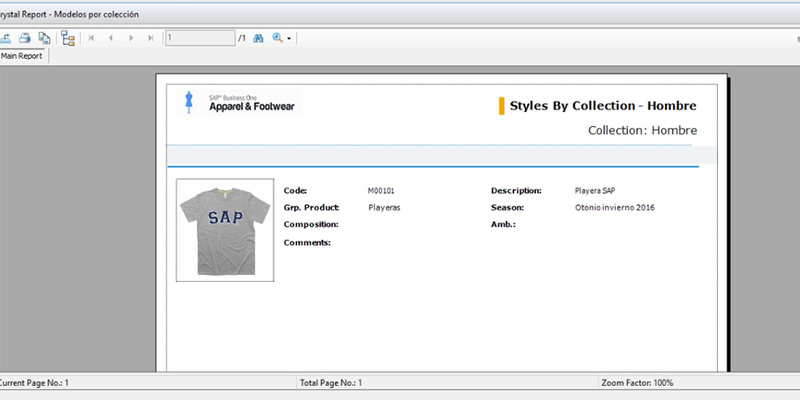Select the Main Report tab

tap(22, 56)
